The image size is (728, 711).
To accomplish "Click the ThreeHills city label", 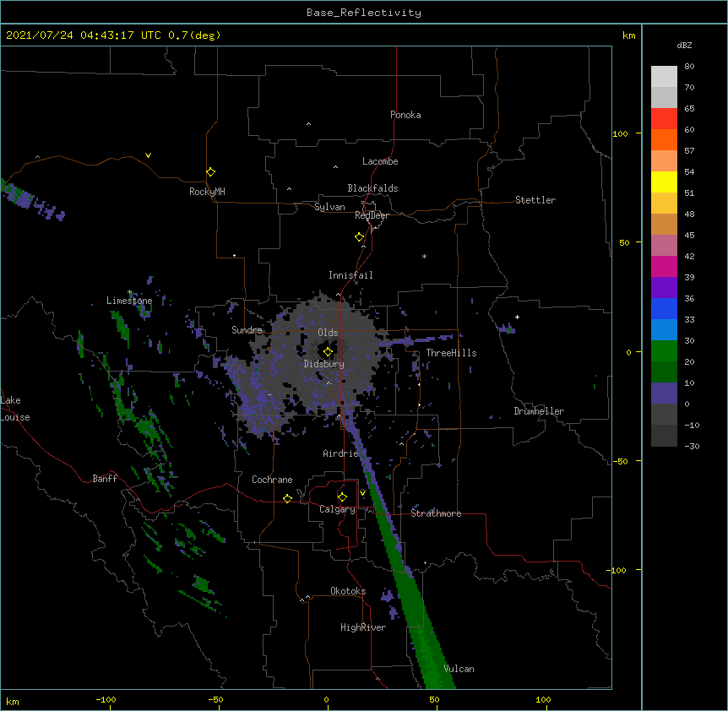I will 451,353.
